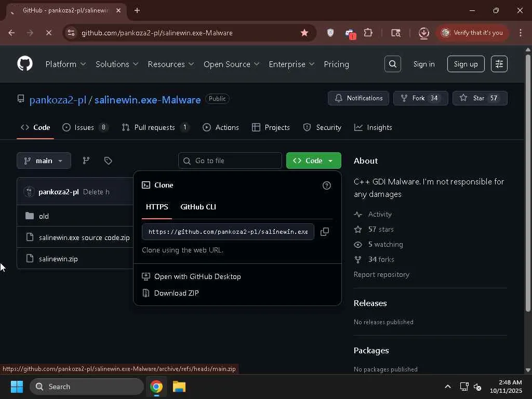Show hidden system tray icons
Screen dimensions: 532x399
tap(448, 387)
